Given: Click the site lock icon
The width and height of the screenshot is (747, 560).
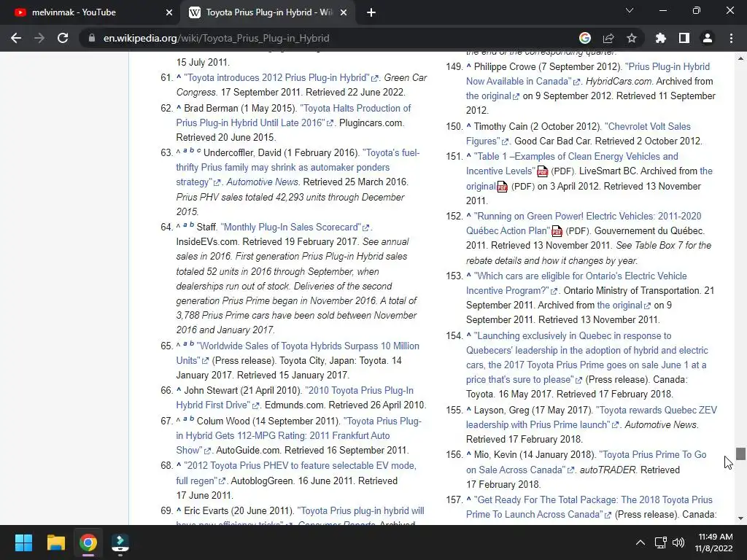Looking at the screenshot, I should click(91, 38).
